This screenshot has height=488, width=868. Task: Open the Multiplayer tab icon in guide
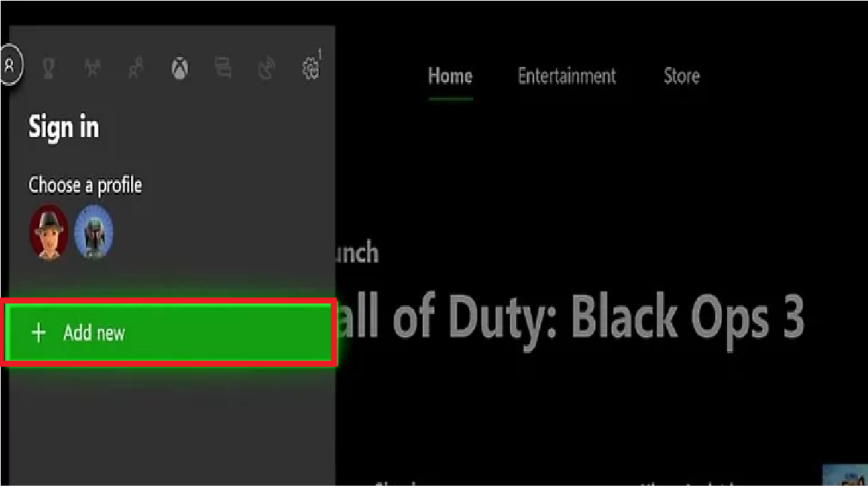pos(93,68)
